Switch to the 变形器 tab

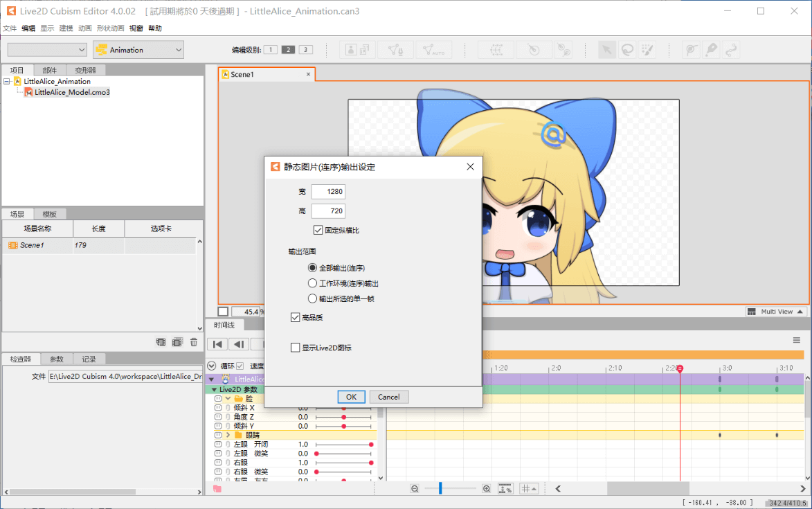click(x=86, y=70)
